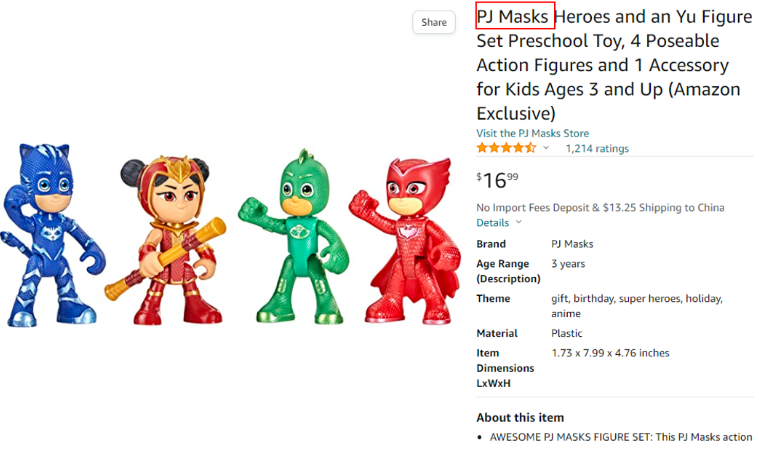
Task: Click the About this item heading
Action: tap(519, 417)
